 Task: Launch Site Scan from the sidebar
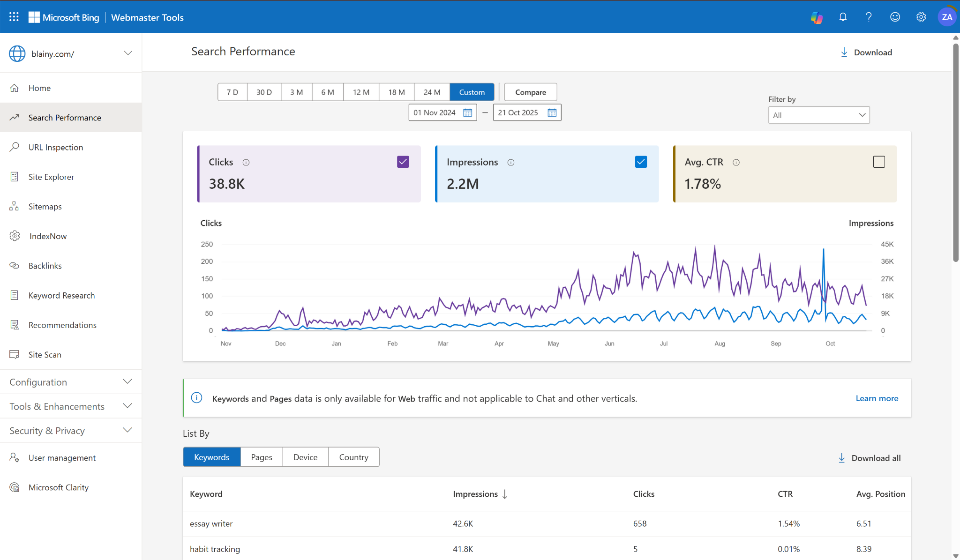point(45,354)
